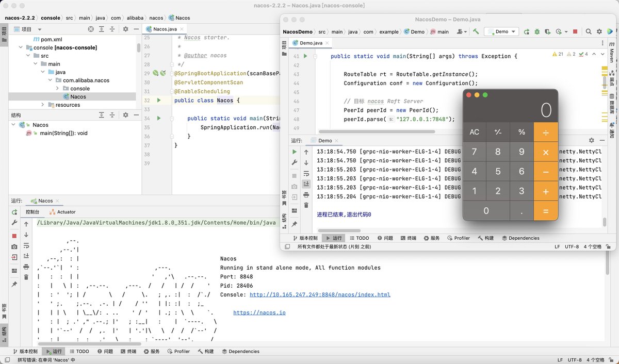Image resolution: width=619 pixels, height=364 pixels.
Task: Open the Actuator tab in Nacos run panel
Action: coord(63,212)
